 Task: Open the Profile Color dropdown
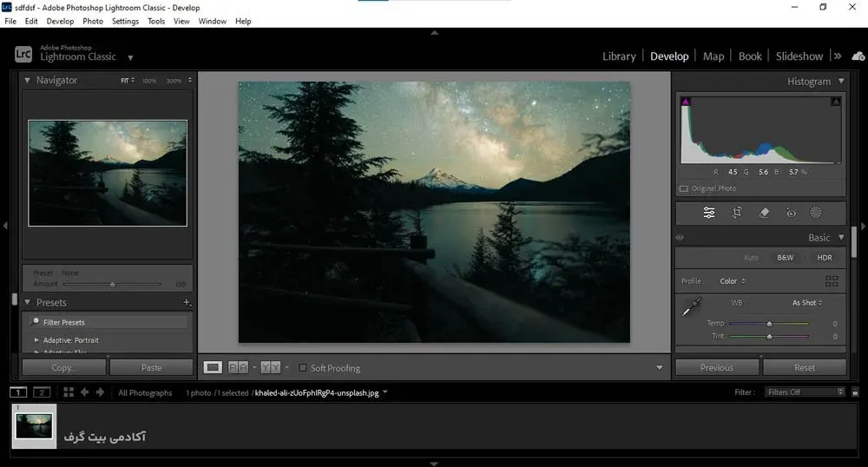click(733, 281)
